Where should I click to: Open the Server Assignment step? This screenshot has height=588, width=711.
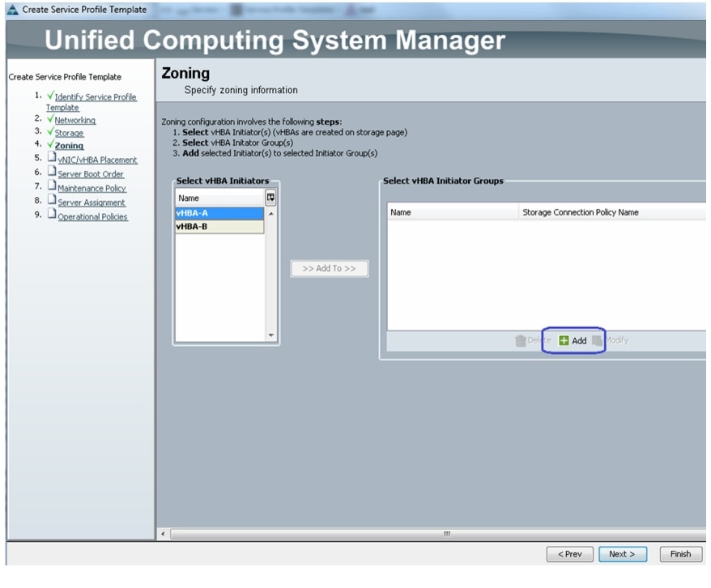coord(92,202)
